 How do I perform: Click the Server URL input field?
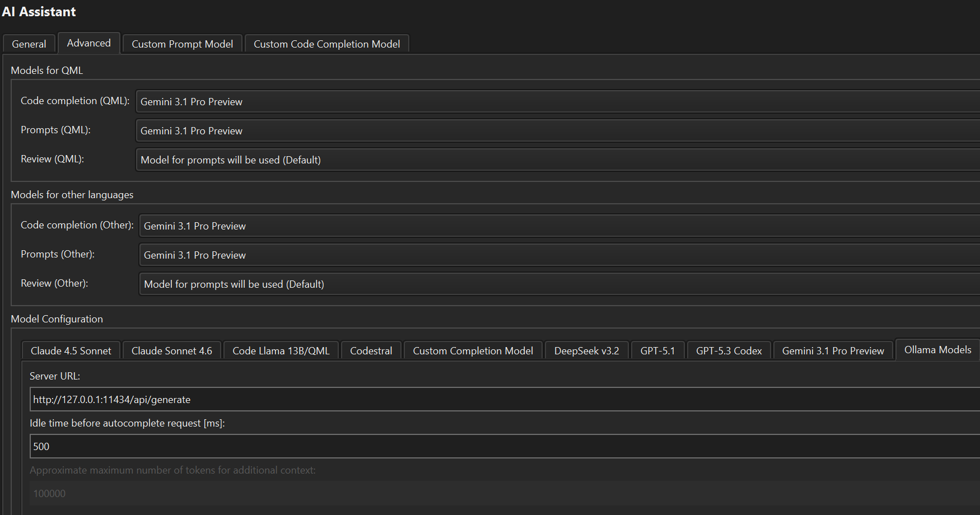(x=504, y=400)
